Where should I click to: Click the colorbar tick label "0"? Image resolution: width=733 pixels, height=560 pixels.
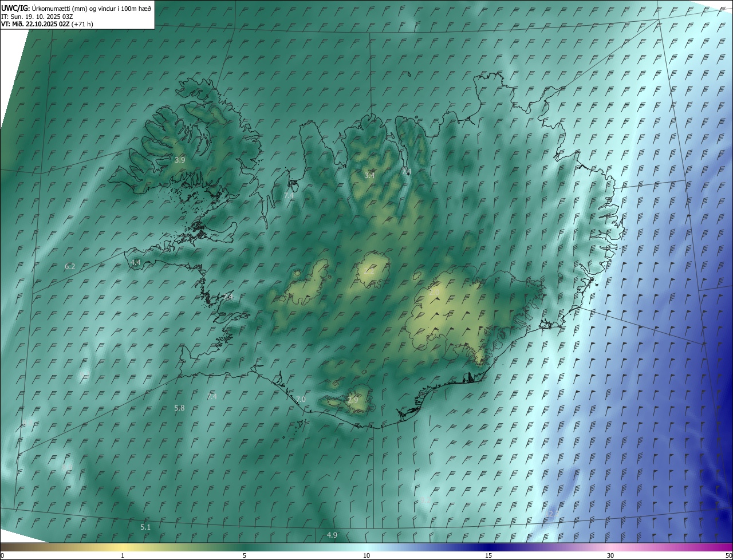pyautogui.click(x=2, y=555)
